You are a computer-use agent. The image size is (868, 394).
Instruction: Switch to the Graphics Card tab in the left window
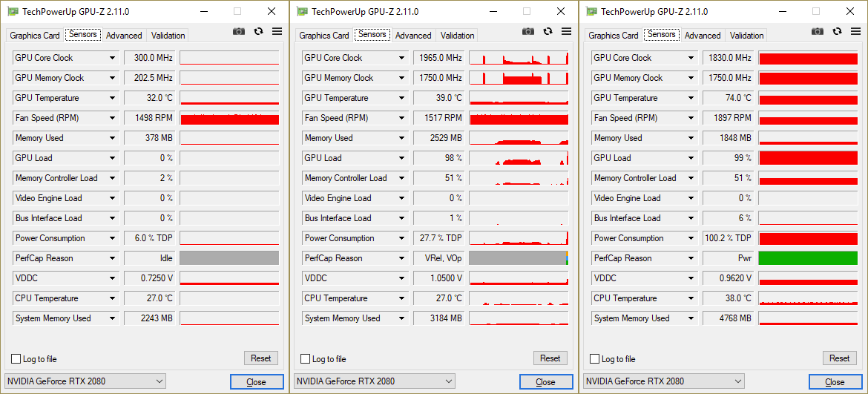35,36
